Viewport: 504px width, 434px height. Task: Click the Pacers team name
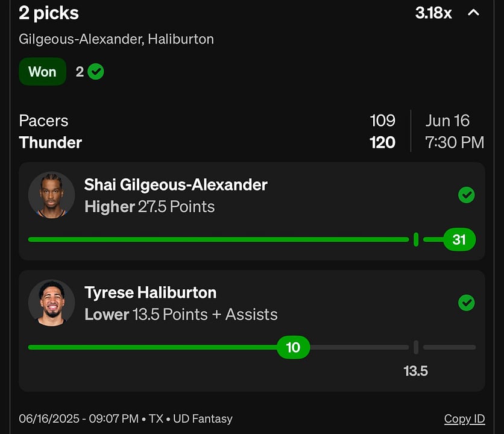44,121
